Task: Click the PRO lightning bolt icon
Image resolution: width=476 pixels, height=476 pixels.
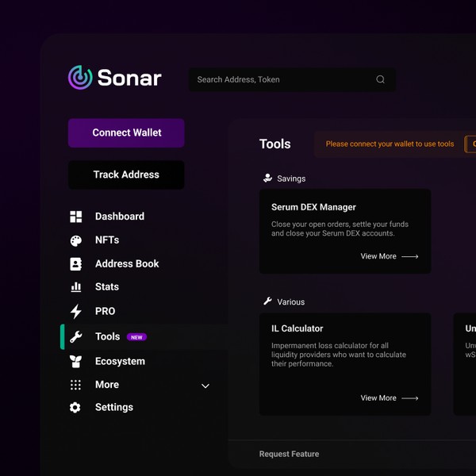Action: (x=76, y=312)
